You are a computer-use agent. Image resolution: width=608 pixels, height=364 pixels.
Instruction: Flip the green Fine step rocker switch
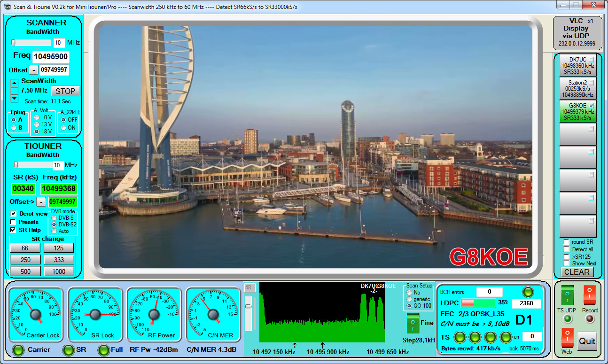(413, 323)
